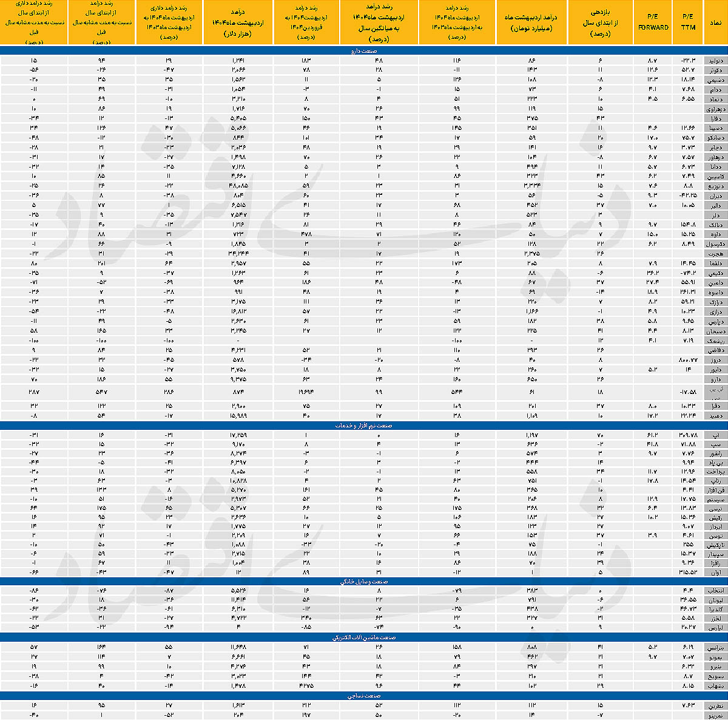The width and height of the screenshot is (728, 720).
Task: Click the symbol 'کاسپین'
Action: click(715, 175)
